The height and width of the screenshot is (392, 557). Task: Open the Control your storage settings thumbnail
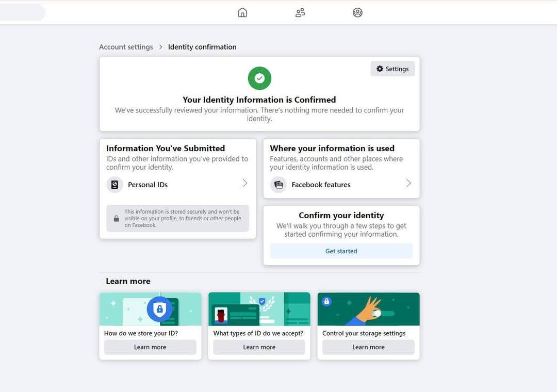coord(368,309)
